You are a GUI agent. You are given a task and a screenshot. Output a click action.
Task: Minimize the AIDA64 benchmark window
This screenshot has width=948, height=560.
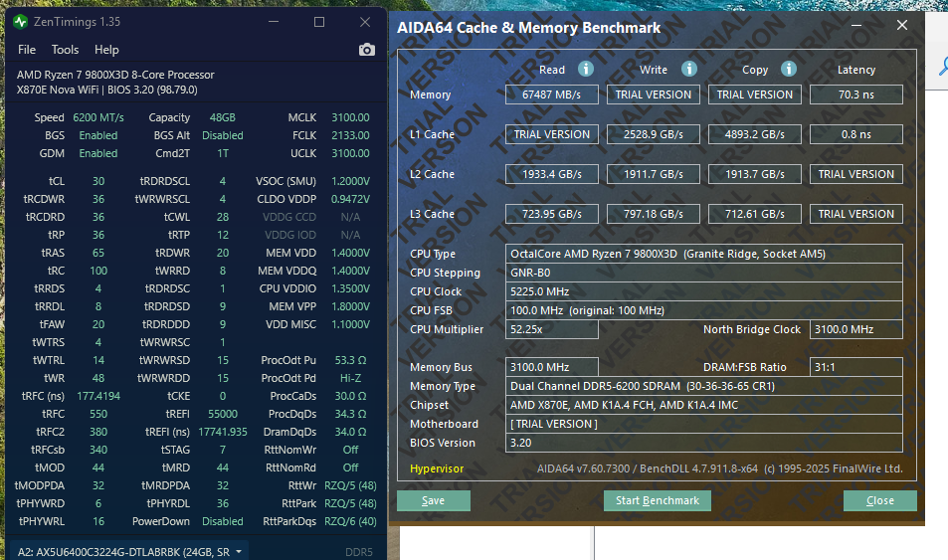point(856,26)
